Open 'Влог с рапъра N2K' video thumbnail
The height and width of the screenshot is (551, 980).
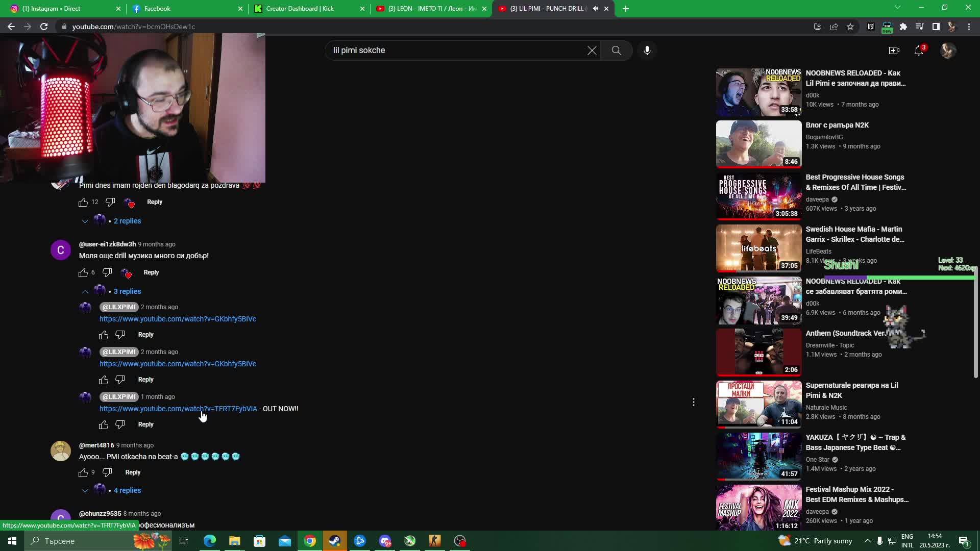758,144
